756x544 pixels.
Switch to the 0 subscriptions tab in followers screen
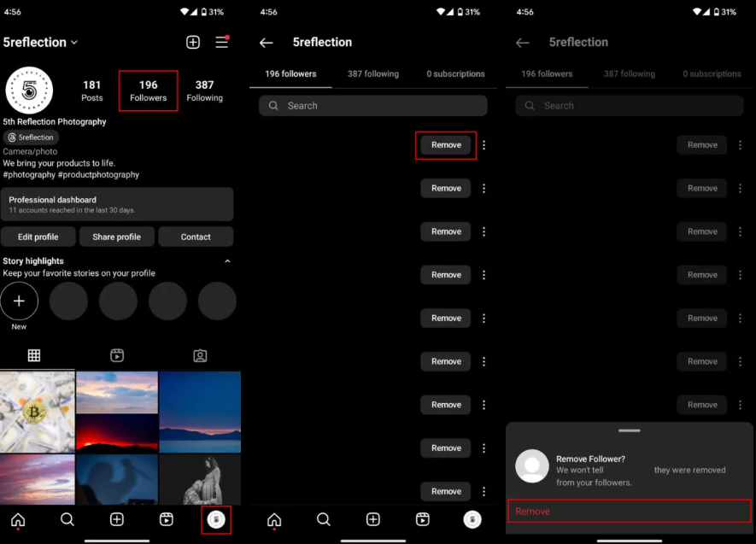(x=455, y=73)
